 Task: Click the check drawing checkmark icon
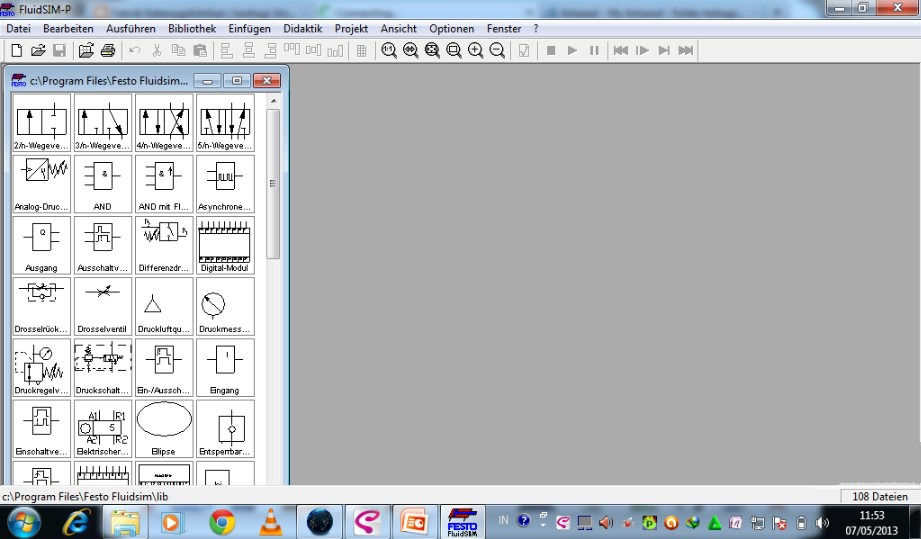pos(524,50)
